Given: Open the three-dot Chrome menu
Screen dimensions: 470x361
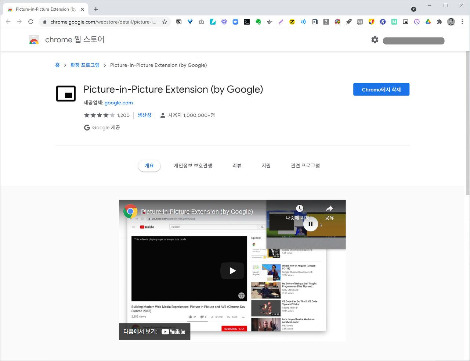Looking at the screenshot, I should click(462, 22).
